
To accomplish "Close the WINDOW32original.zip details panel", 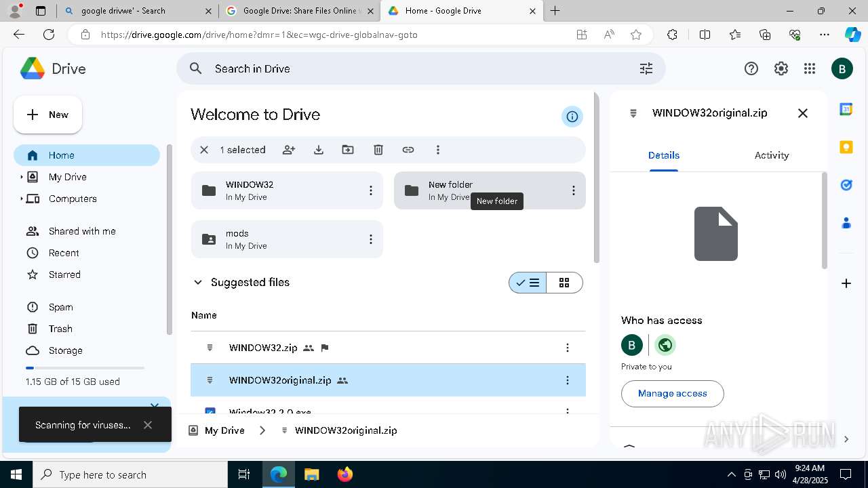I will tap(803, 113).
